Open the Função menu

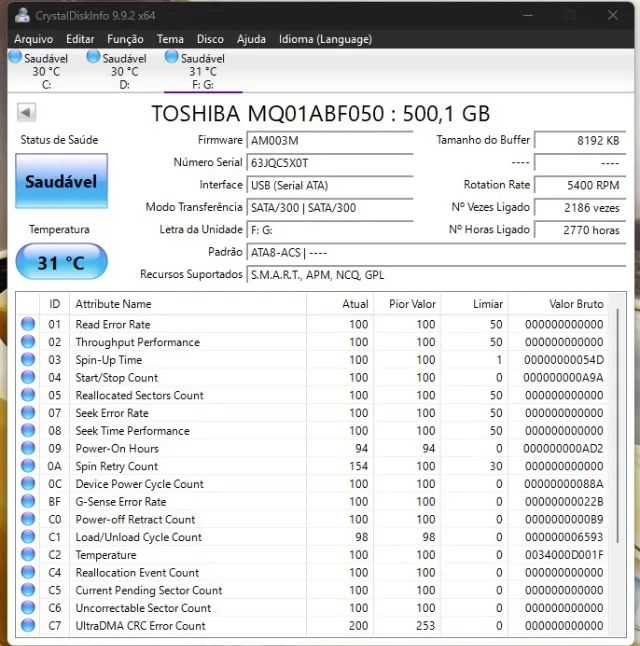click(x=125, y=39)
